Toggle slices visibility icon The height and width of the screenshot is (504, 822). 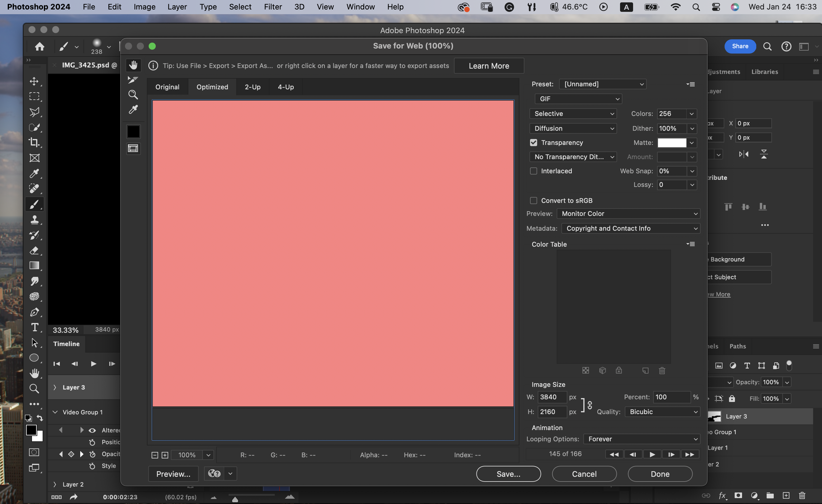point(133,149)
